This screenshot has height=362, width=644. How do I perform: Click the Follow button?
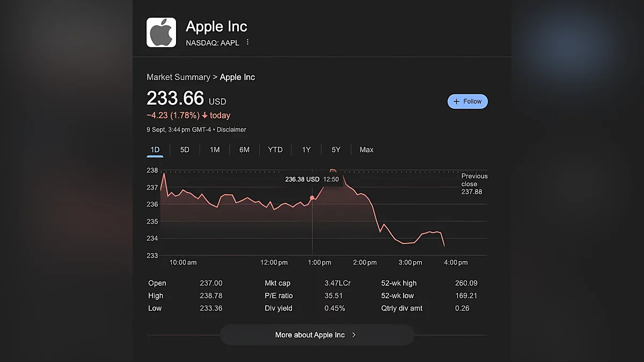[467, 101]
